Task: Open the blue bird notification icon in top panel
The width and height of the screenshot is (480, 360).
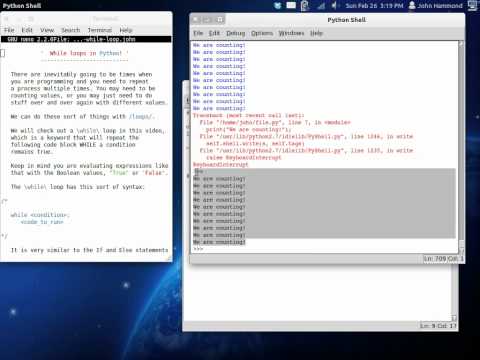Action: 277,6
